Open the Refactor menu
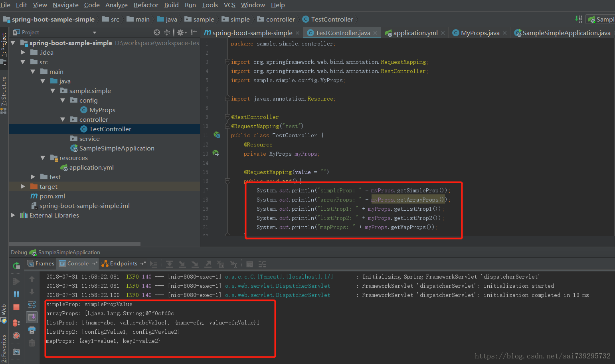The height and width of the screenshot is (364, 615). click(146, 5)
